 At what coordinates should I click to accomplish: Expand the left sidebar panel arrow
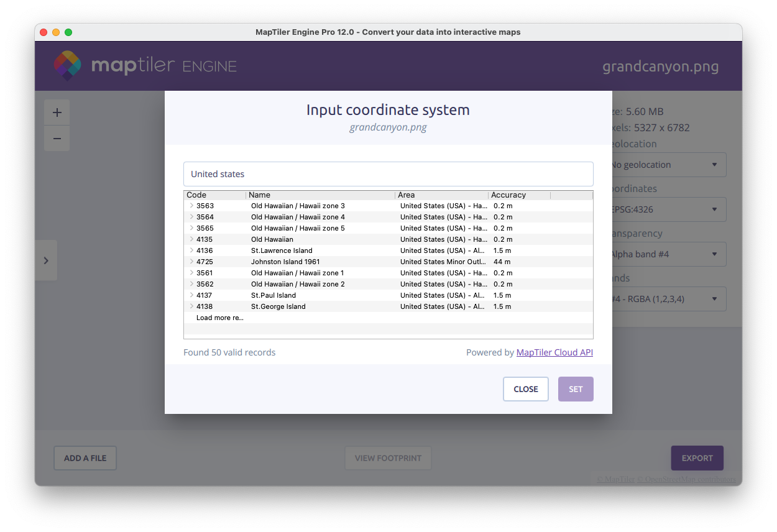pos(46,260)
